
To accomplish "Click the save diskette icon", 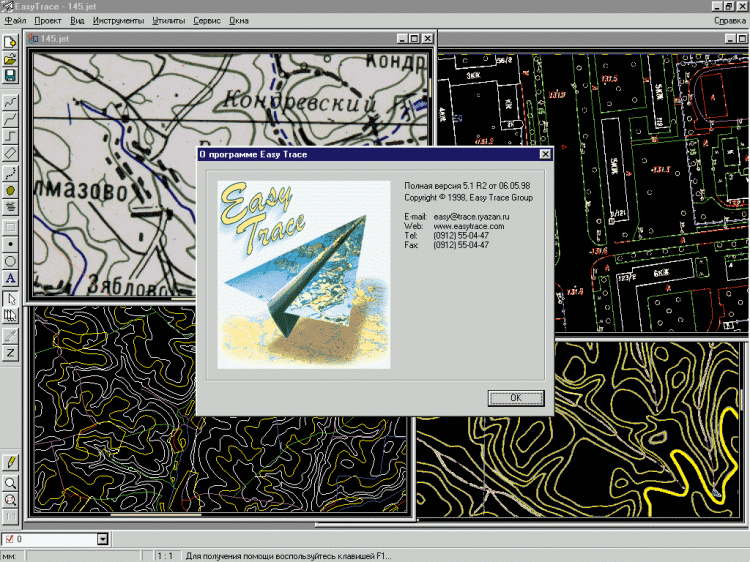I will click(x=10, y=76).
